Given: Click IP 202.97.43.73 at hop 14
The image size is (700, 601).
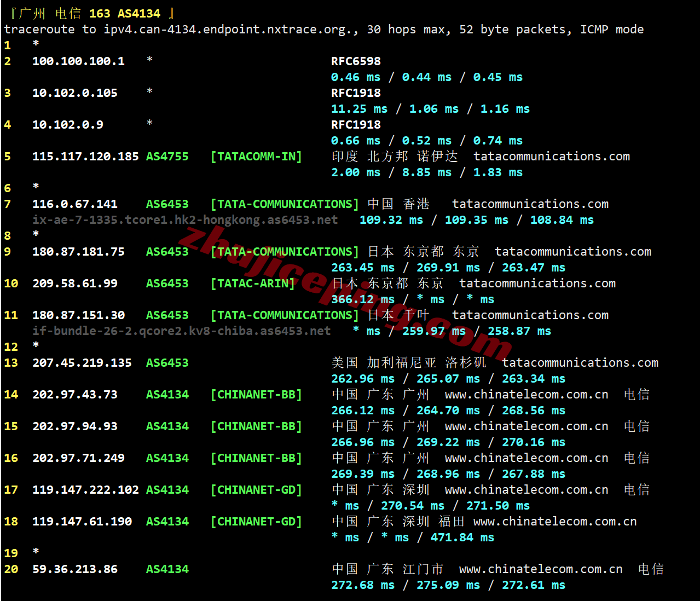Looking at the screenshot, I should pyautogui.click(x=75, y=395).
